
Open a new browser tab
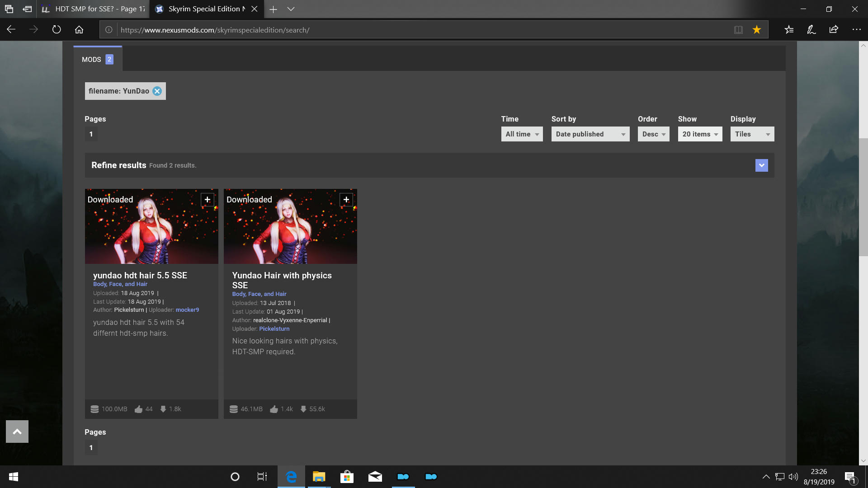(273, 9)
